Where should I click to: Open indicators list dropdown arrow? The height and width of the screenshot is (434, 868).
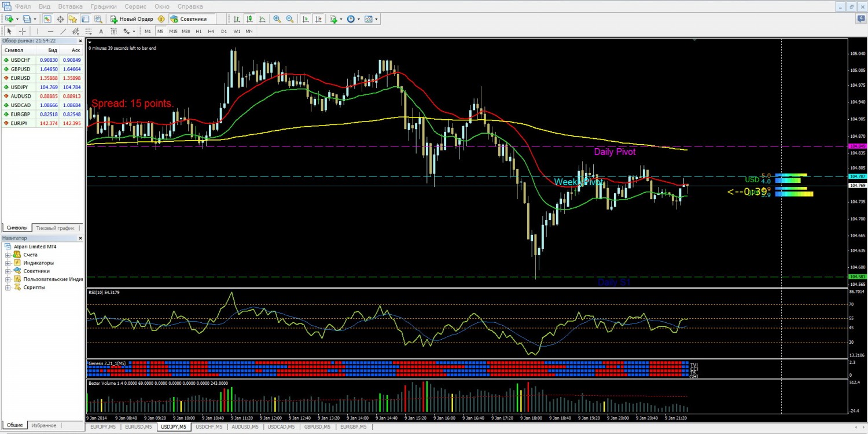tap(341, 19)
